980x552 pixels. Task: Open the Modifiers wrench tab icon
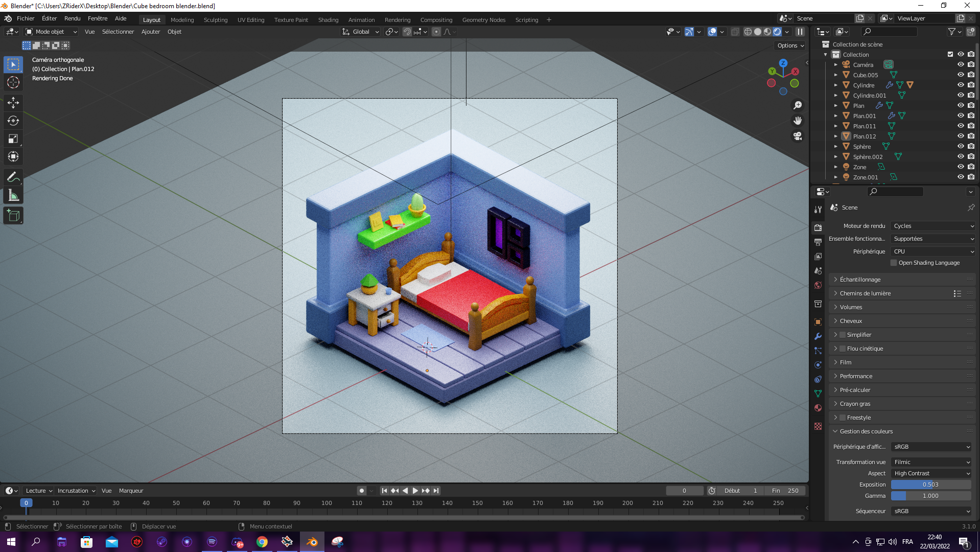818,336
